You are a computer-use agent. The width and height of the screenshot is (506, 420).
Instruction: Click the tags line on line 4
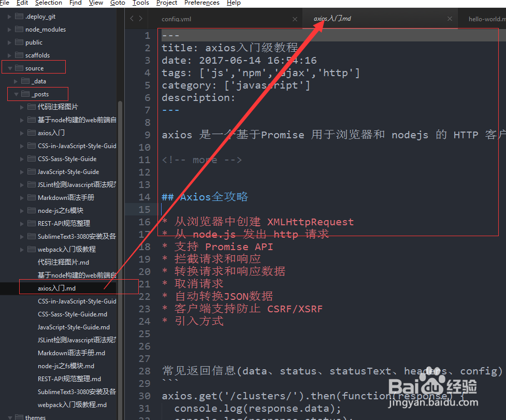pos(261,73)
